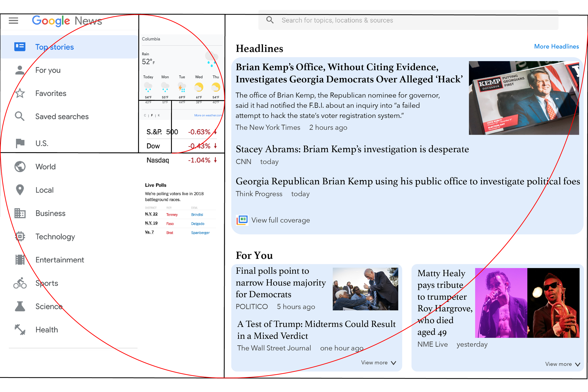Click the Sports bicycle icon
The image size is (588, 392).
(20, 283)
